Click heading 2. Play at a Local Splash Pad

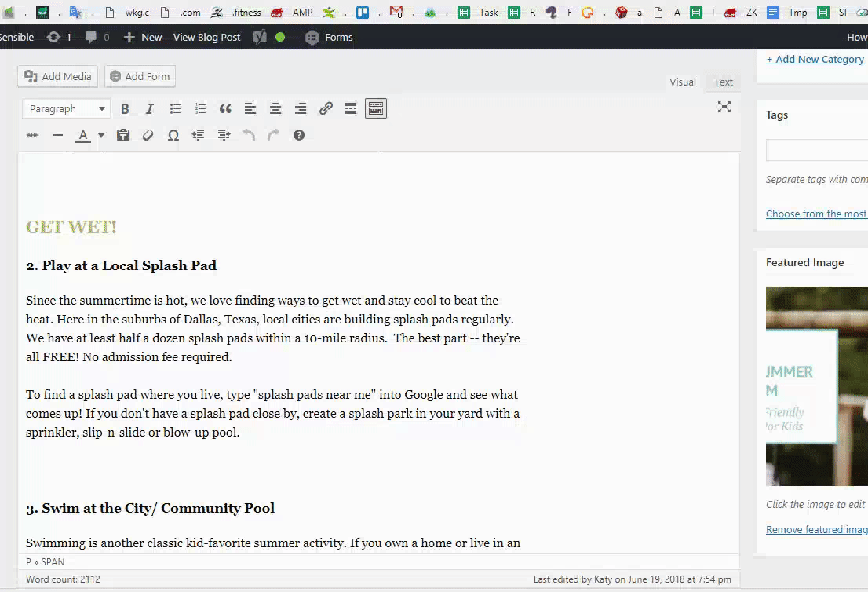[121, 266]
